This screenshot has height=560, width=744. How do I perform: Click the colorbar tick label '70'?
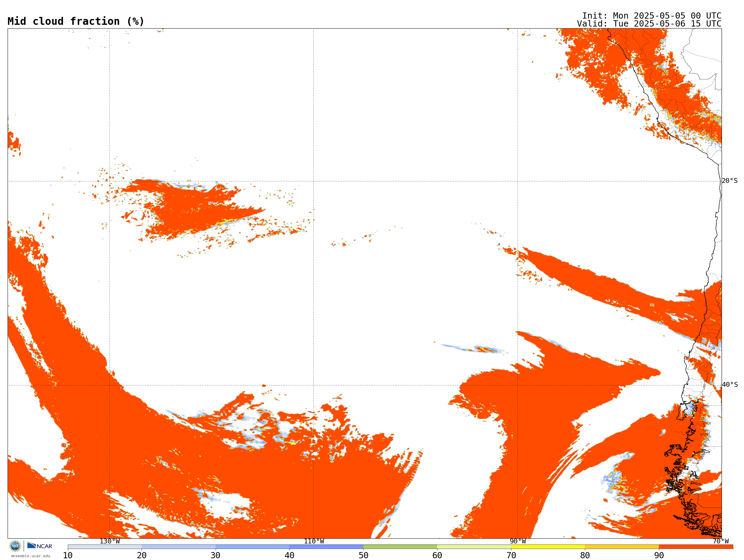(x=511, y=555)
